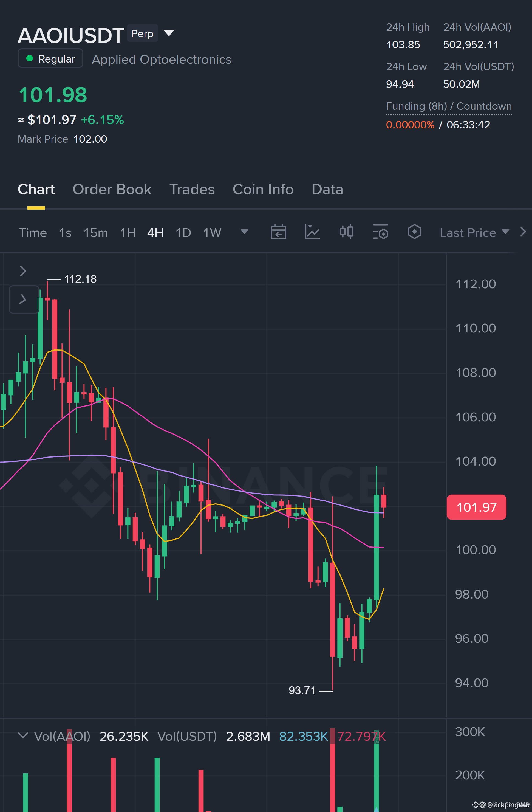Switch to 15m timeframe
Screen dimensions: 532x812
(95, 233)
